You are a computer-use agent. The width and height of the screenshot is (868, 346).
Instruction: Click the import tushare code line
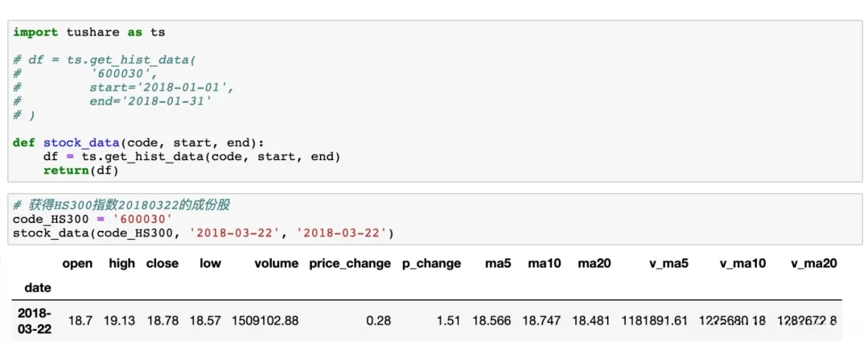pos(88,32)
